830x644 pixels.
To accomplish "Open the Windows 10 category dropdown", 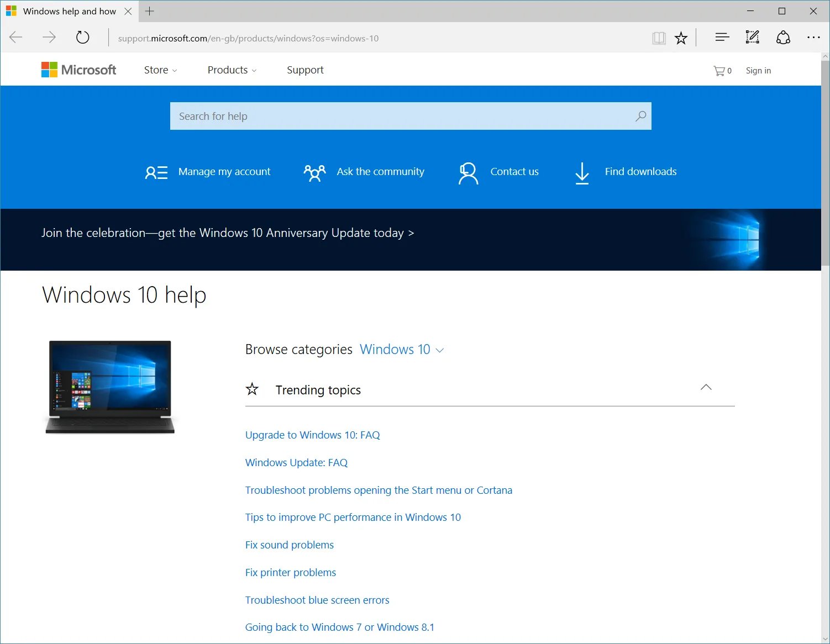I will click(x=402, y=350).
